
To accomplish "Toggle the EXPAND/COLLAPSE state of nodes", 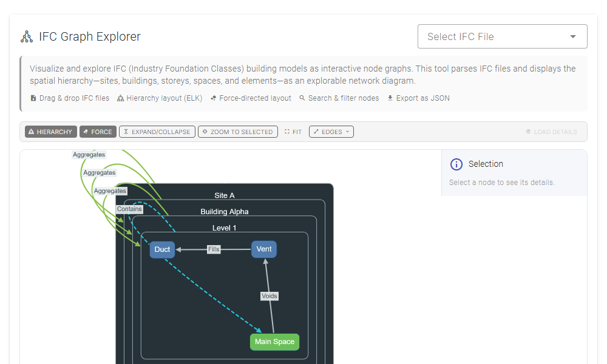I will pyautogui.click(x=157, y=131).
